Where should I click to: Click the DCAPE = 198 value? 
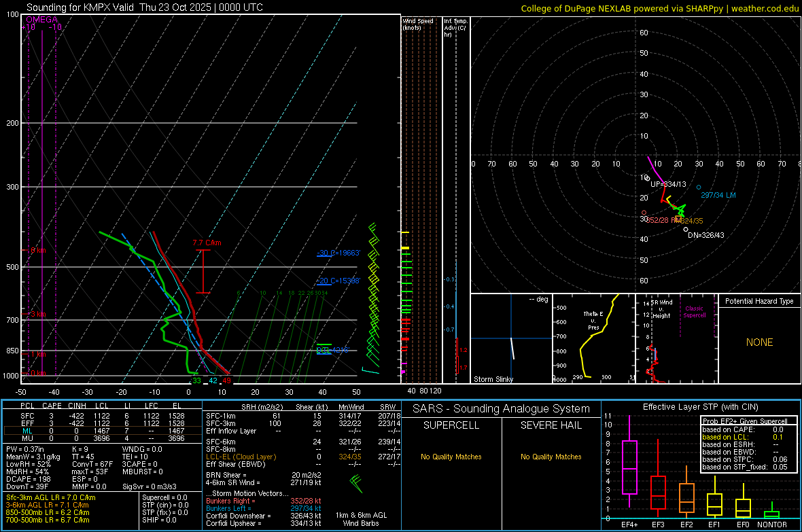pos(28,479)
